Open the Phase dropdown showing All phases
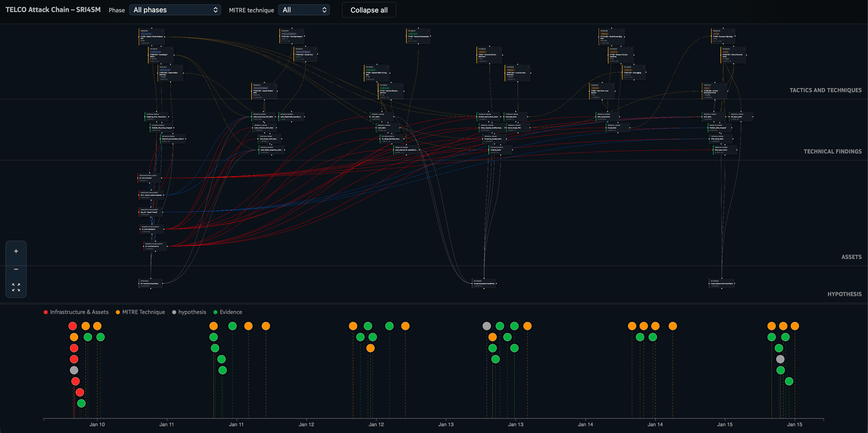Image resolution: width=868 pixels, height=433 pixels. [175, 10]
